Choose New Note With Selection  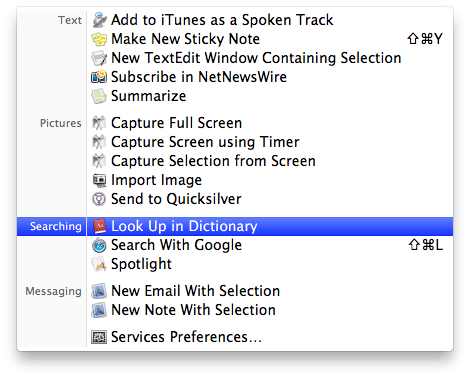coord(235,310)
